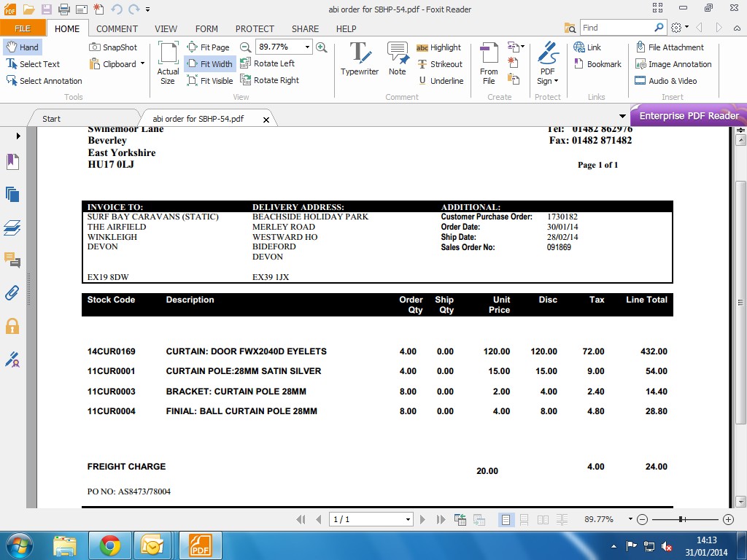Click the Image Annotation button
The width and height of the screenshot is (747, 560).
click(673, 64)
